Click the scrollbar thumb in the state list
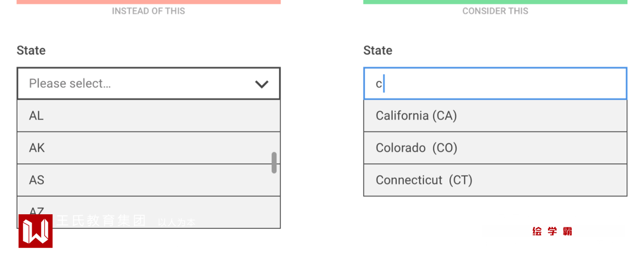 [x=274, y=163]
